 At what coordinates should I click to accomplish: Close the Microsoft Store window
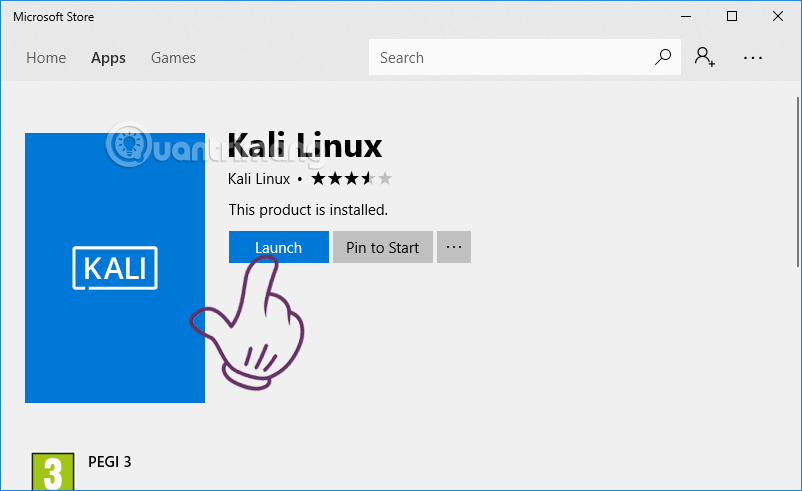click(778, 16)
